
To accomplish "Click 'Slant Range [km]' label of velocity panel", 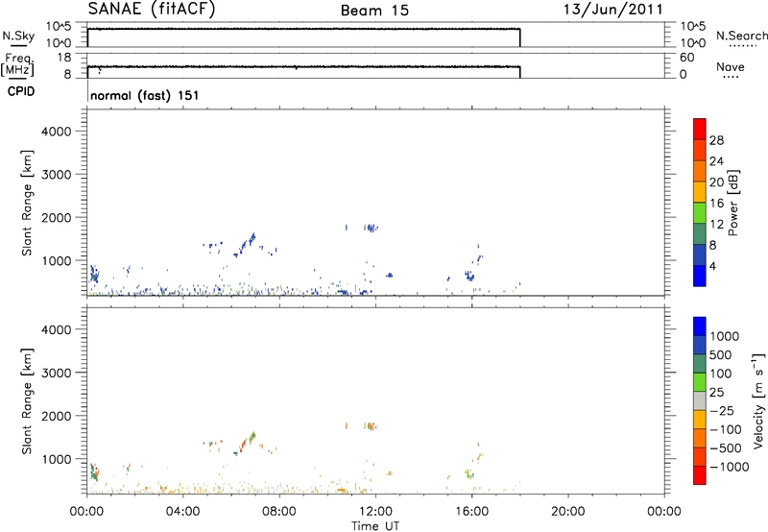I will tap(27, 400).
